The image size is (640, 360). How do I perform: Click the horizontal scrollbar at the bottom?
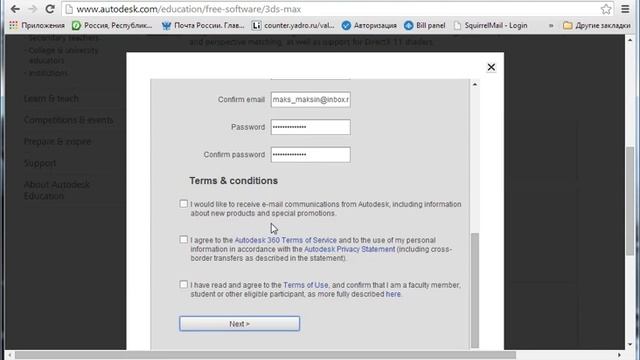265,355
